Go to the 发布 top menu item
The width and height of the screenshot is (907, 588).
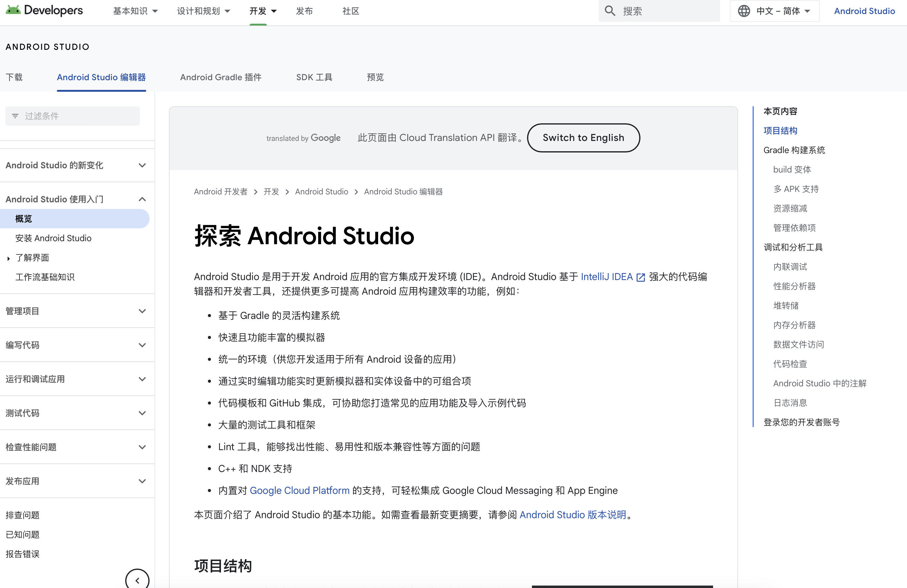click(x=304, y=11)
